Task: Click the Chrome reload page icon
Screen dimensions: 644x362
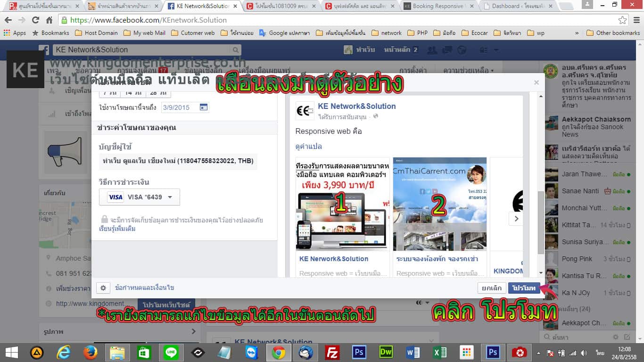Action: [35, 20]
